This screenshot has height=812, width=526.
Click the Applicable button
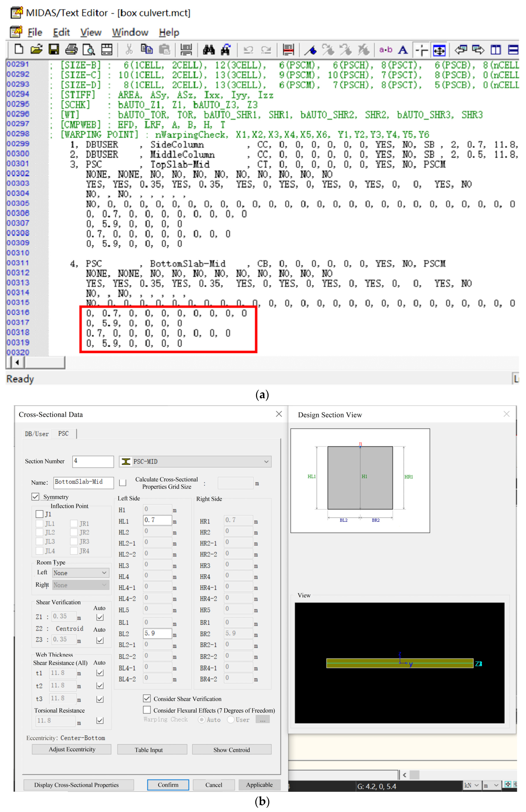click(x=259, y=785)
